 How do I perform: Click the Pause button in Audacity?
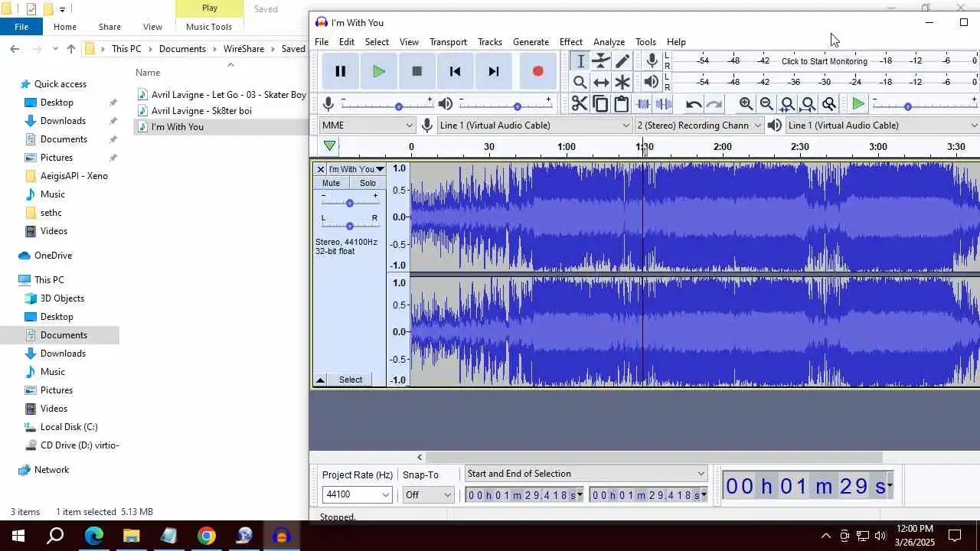(341, 71)
